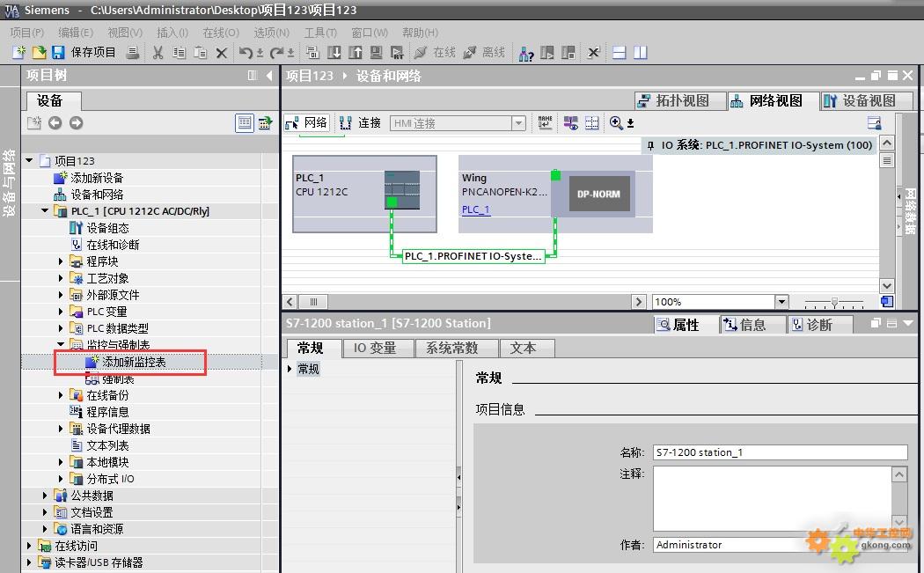The width and height of the screenshot is (924, 573).
Task: Click the NAME assign device name icon
Action: (x=545, y=122)
